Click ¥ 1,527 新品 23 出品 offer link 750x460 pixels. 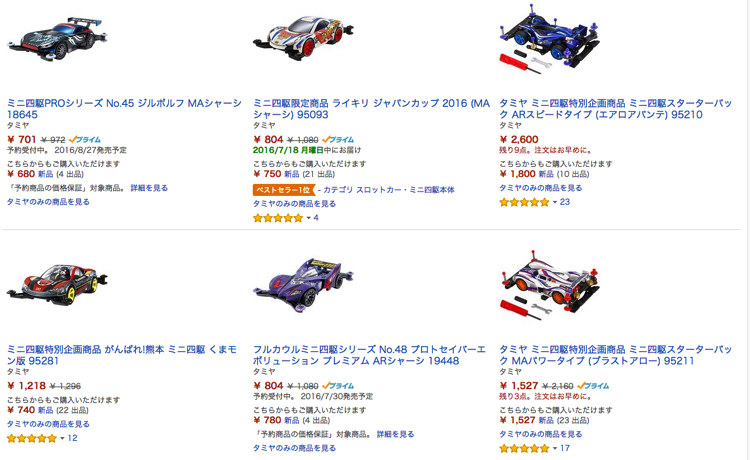(544, 420)
